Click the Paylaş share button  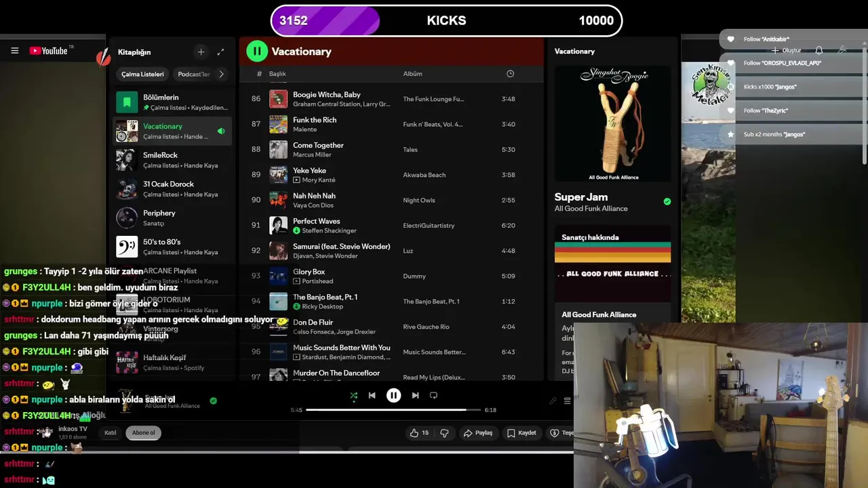click(477, 432)
